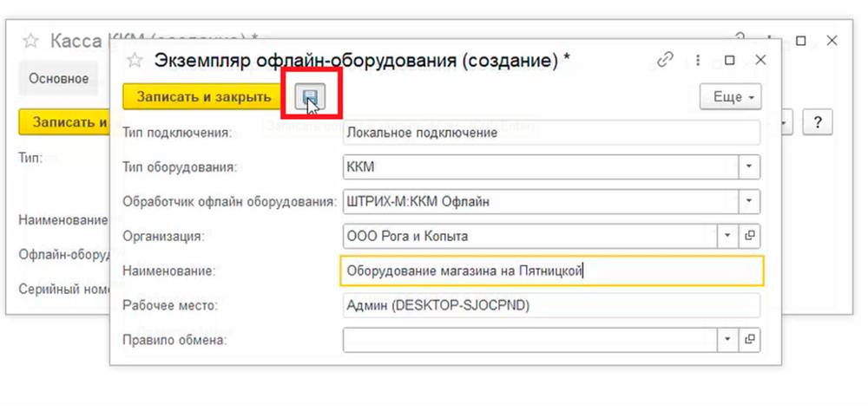Close the Экземпляр офлайн-оборудования dialog
This screenshot has width=868, height=411.
click(x=760, y=60)
